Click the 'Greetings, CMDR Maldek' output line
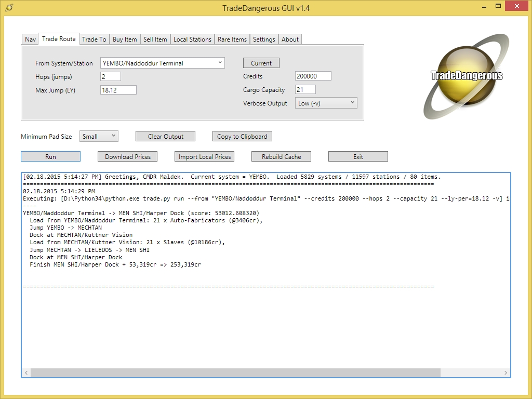 (232, 177)
